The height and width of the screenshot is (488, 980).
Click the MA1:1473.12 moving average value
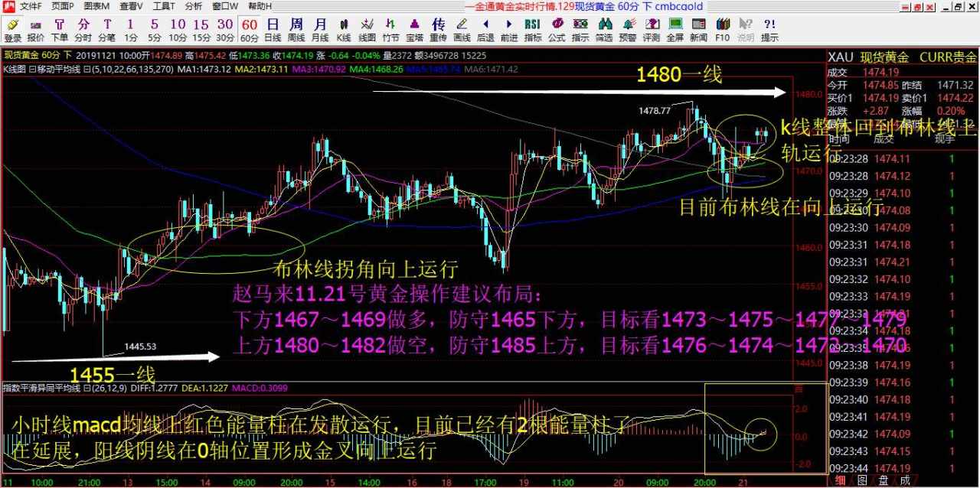(x=204, y=69)
